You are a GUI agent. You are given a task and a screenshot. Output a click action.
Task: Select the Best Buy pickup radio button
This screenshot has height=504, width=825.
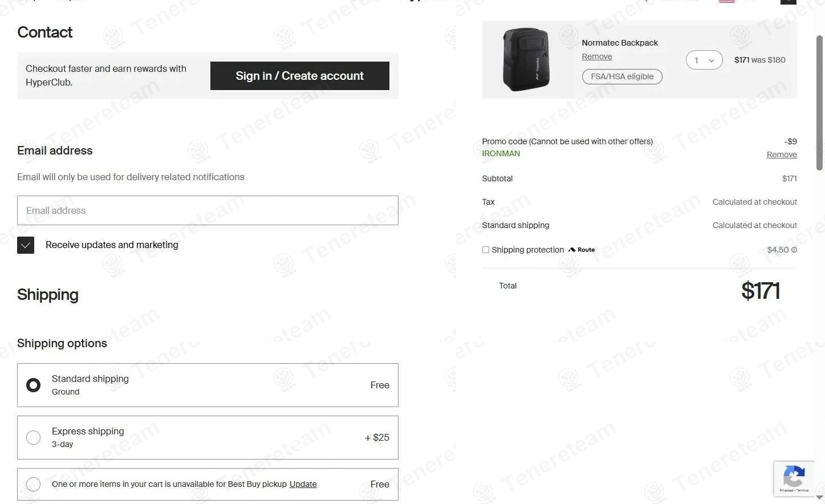click(x=34, y=484)
